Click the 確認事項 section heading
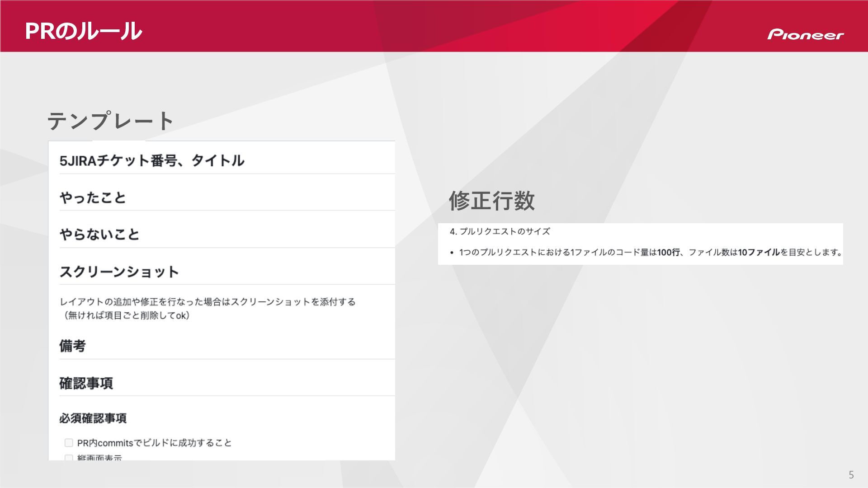 (x=86, y=383)
